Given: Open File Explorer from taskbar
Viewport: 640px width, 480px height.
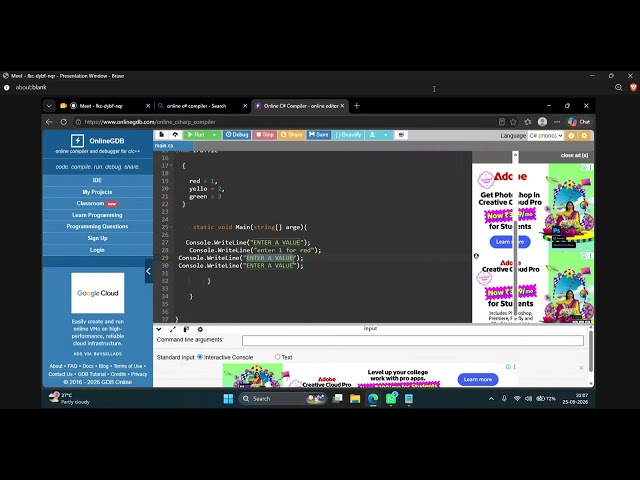Looking at the screenshot, I should click(355, 398).
